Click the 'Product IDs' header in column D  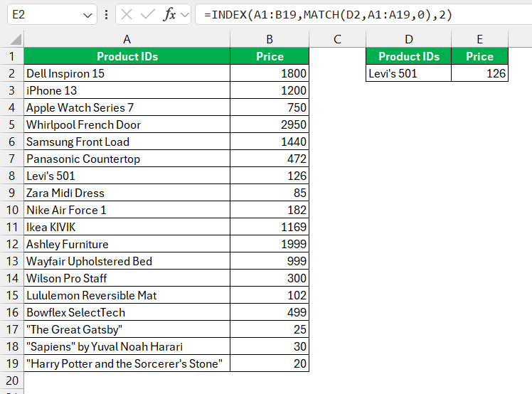[408, 56]
